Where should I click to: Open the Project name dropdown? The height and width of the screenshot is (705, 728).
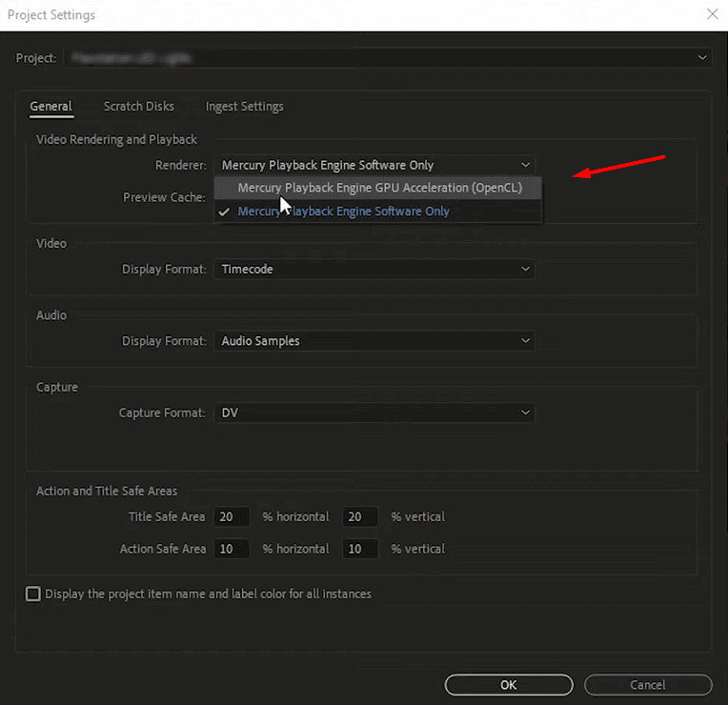coord(387,58)
